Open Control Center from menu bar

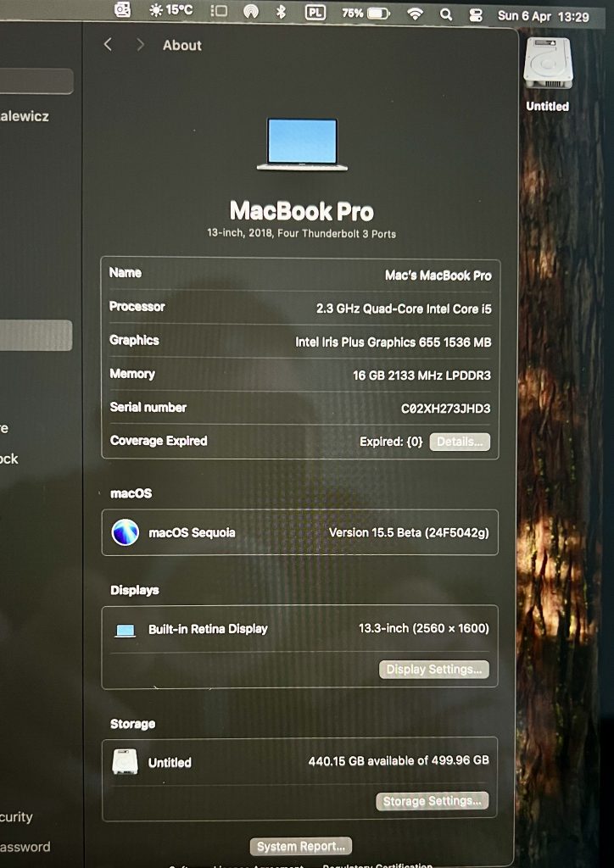[x=476, y=14]
